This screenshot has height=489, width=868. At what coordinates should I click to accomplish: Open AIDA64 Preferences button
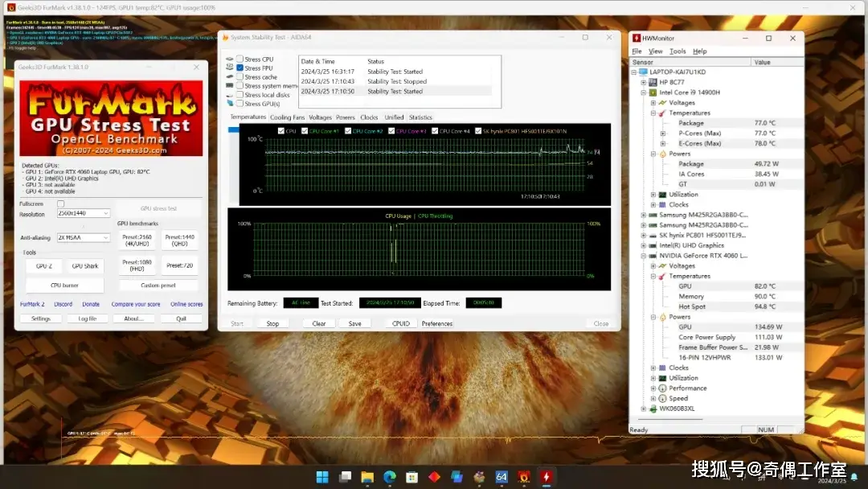pyautogui.click(x=436, y=323)
